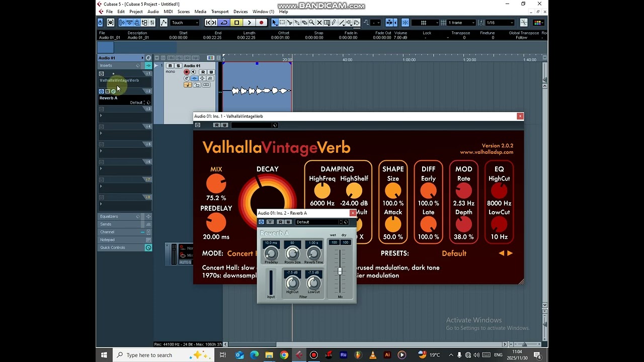Select the Erase tool

tap(305, 23)
